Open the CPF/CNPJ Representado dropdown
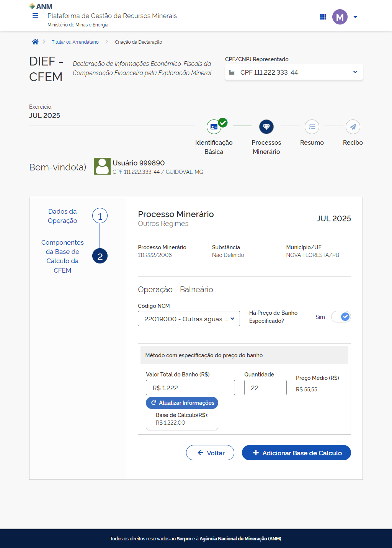Viewport: 392px width, 548px height. (x=294, y=72)
